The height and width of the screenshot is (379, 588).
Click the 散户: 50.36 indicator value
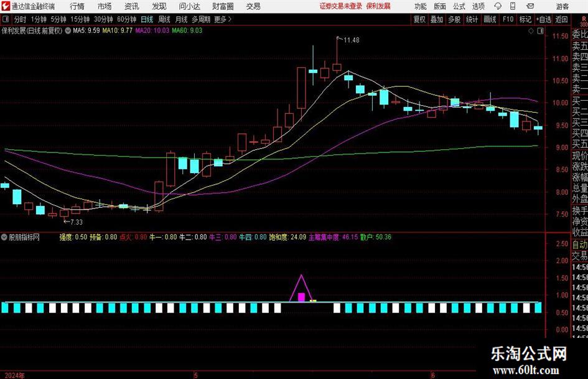pyautogui.click(x=376, y=237)
